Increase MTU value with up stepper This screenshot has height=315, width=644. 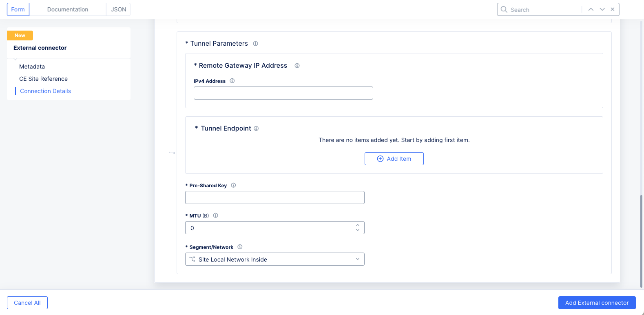[358, 225]
